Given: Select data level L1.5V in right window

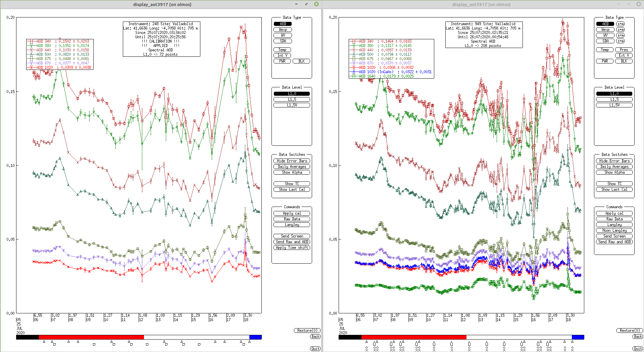Looking at the screenshot, I should pos(614,105).
